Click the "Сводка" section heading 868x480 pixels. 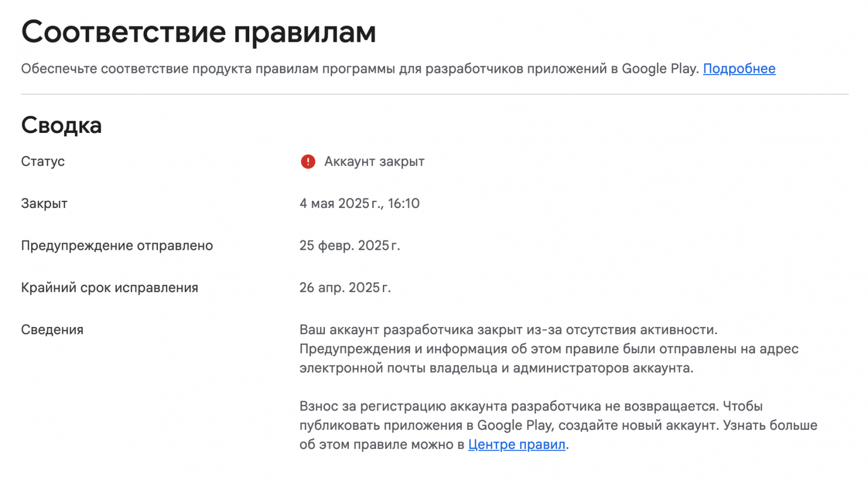[x=61, y=125]
